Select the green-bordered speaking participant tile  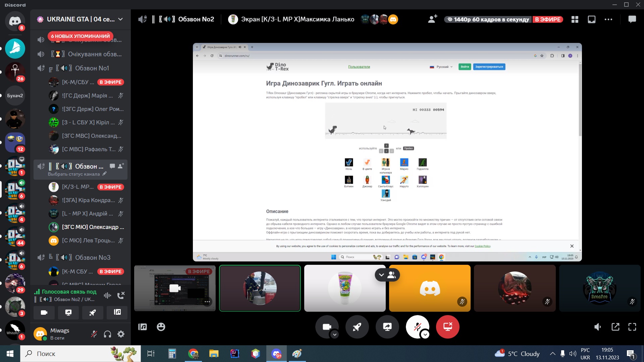(x=260, y=288)
